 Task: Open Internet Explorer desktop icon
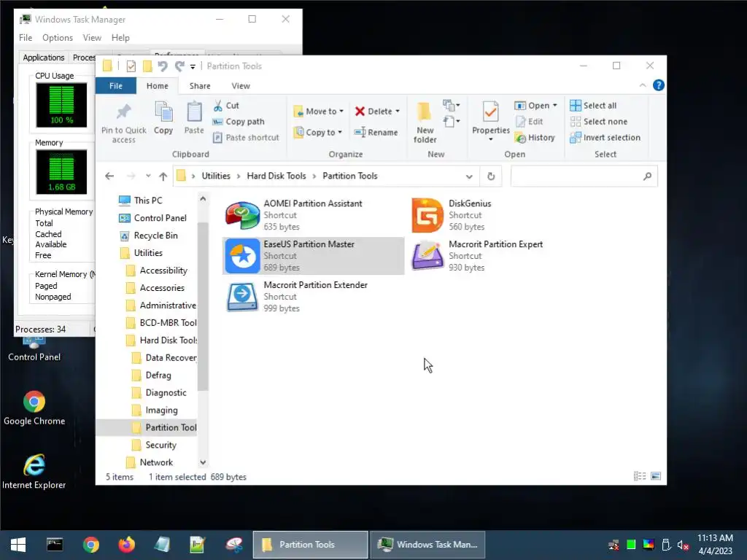point(34,472)
